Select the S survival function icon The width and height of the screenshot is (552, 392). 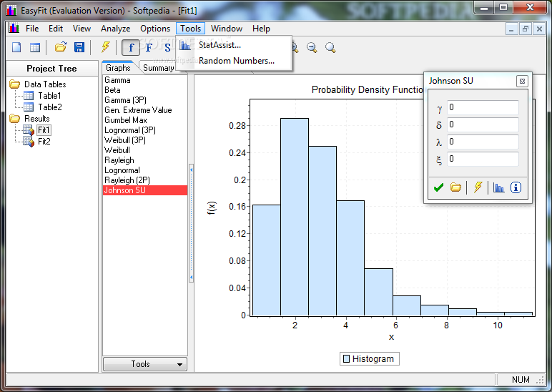pos(167,47)
